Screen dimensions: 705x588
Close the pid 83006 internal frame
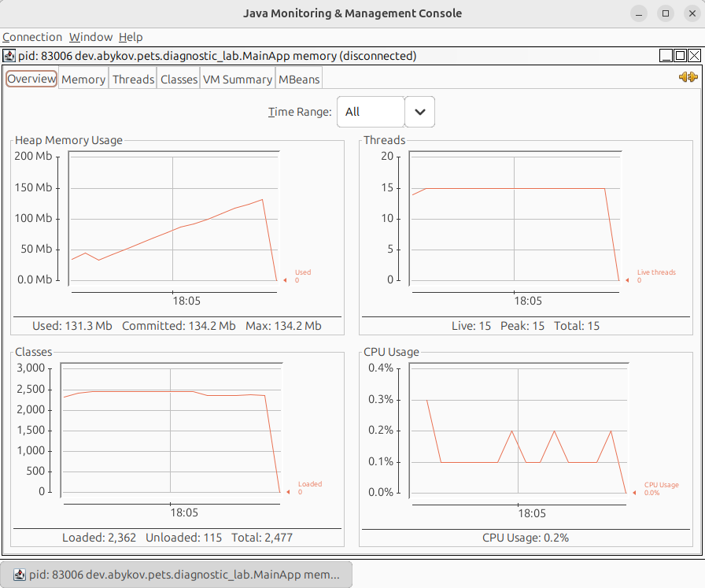(694, 56)
